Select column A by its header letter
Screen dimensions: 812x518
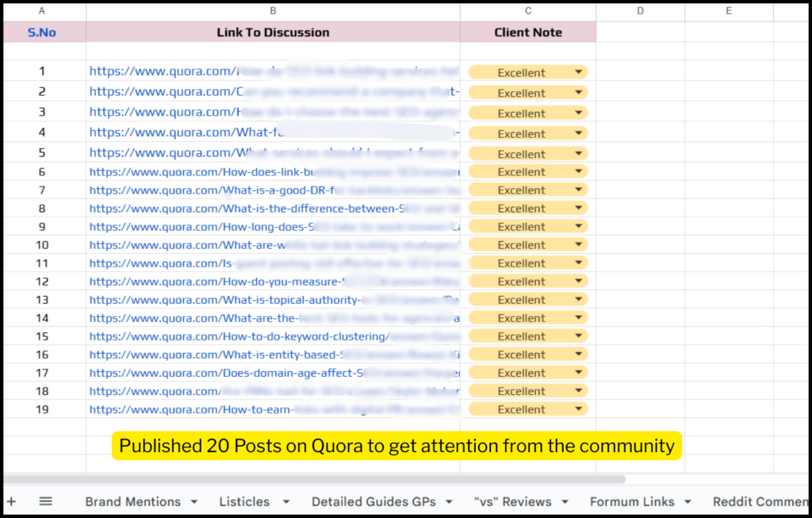point(42,11)
